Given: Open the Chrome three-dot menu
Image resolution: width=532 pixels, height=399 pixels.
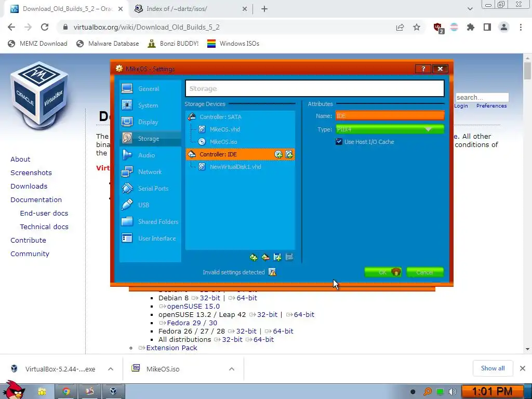Looking at the screenshot, I should tap(521, 27).
